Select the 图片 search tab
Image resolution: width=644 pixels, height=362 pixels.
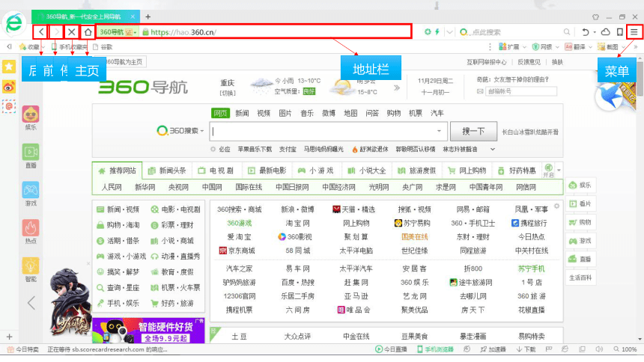[285, 113]
